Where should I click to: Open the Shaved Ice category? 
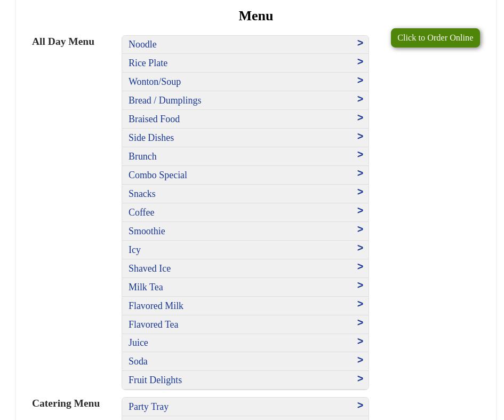[x=150, y=268]
